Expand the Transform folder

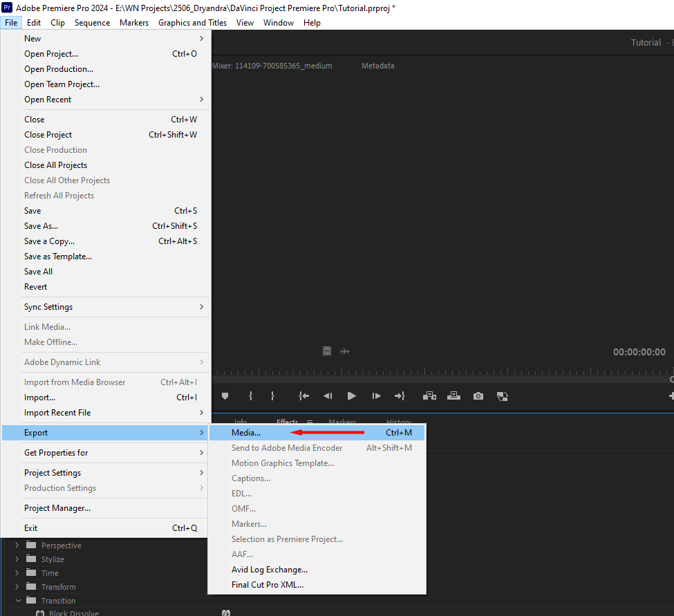17,586
